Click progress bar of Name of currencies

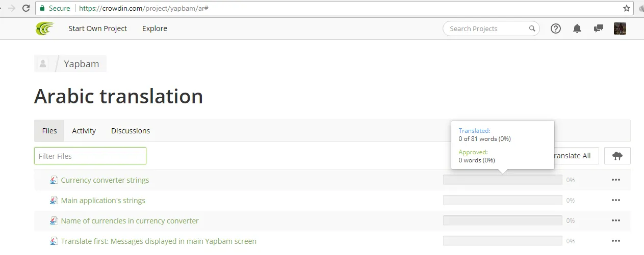(503, 220)
